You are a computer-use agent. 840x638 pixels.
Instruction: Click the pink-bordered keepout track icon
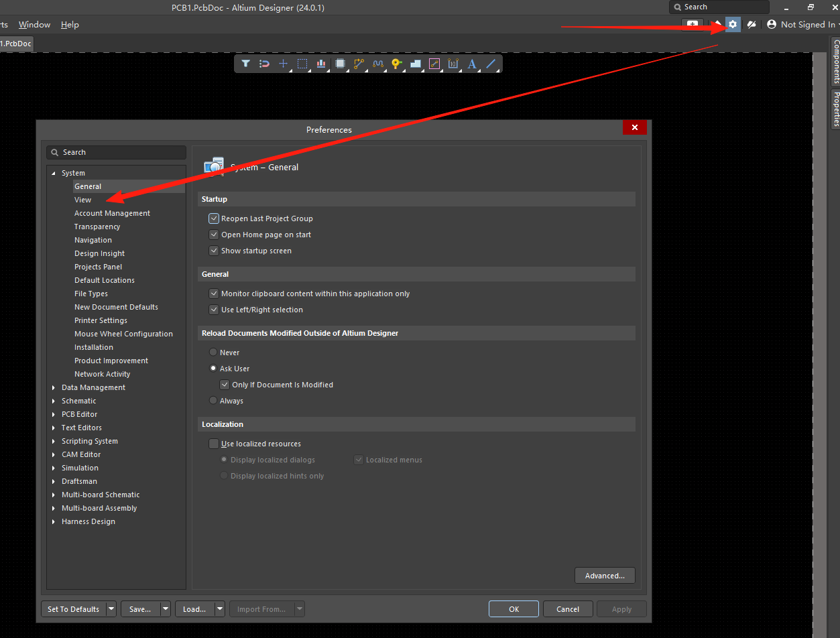[434, 64]
